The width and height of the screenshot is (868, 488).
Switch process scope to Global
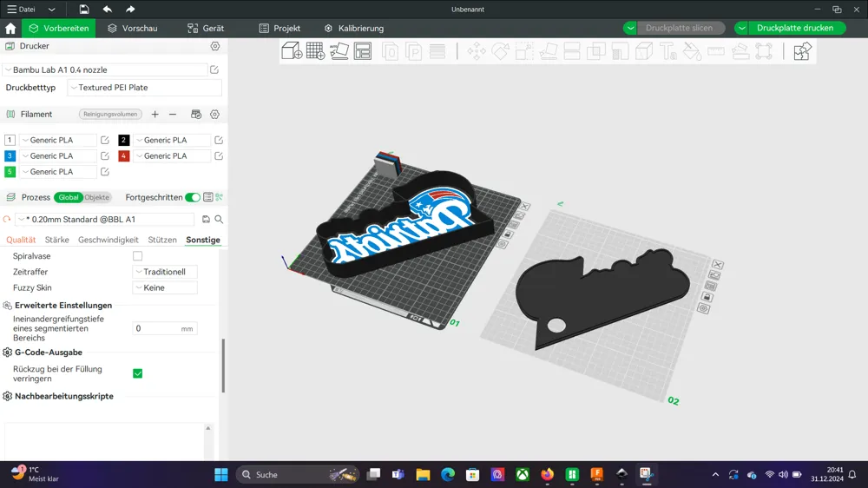tap(69, 197)
